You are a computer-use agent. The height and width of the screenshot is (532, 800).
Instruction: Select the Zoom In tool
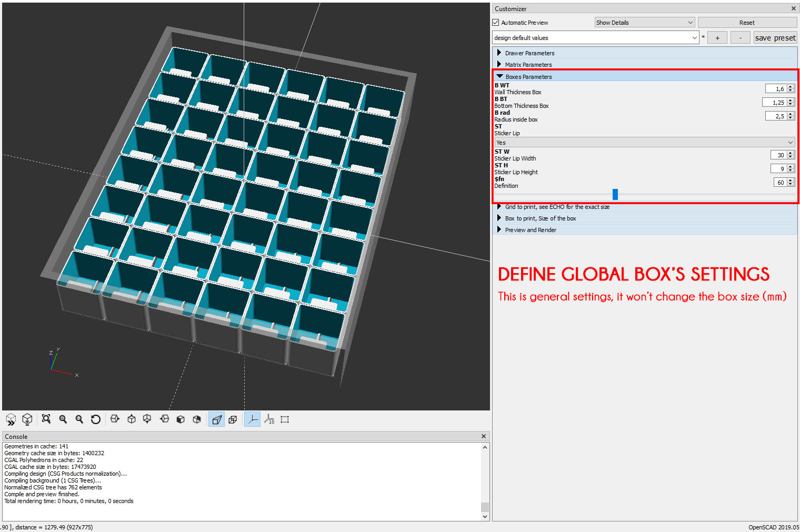63,419
